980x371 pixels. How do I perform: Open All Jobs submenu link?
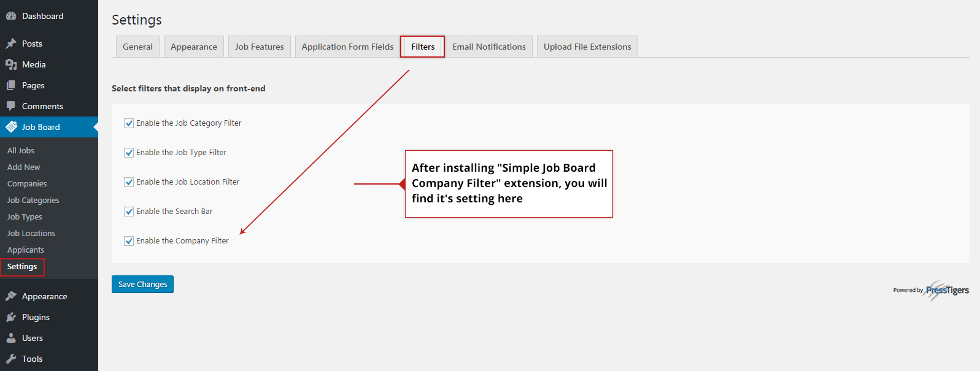click(21, 150)
